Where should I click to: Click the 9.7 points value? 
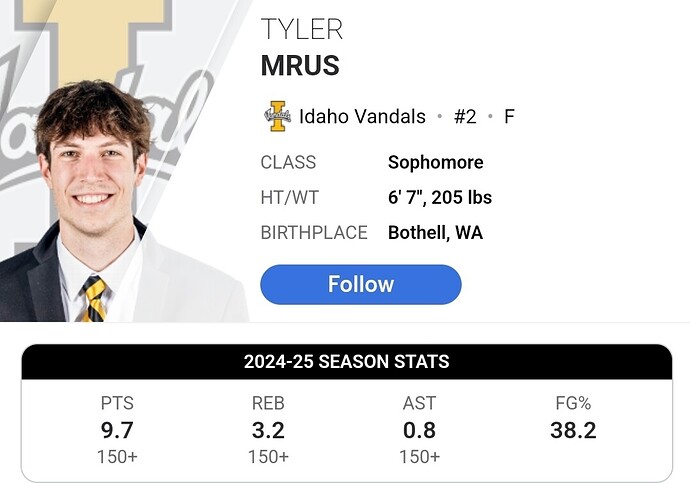tap(117, 430)
